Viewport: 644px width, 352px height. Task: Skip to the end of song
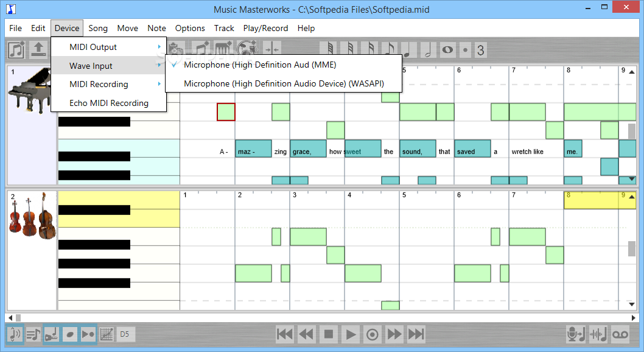[416, 334]
